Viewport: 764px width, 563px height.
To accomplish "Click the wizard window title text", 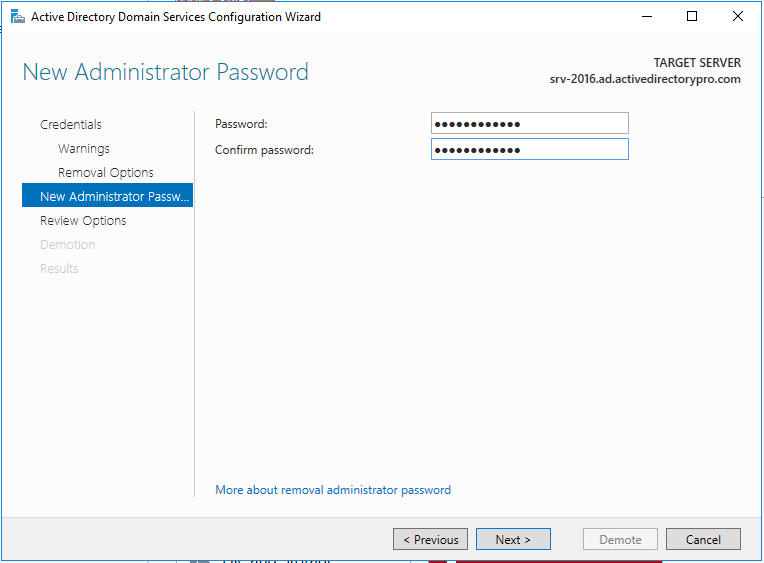I will [176, 17].
